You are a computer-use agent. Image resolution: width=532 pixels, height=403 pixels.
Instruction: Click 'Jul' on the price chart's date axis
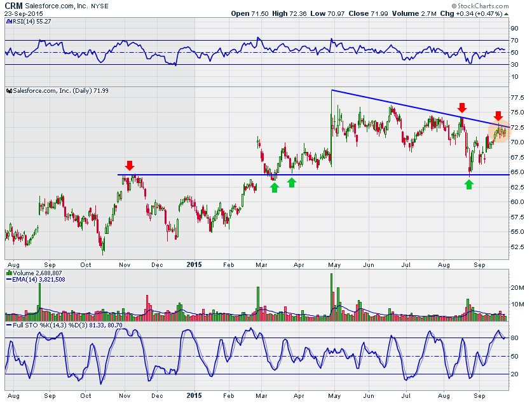coord(406,265)
